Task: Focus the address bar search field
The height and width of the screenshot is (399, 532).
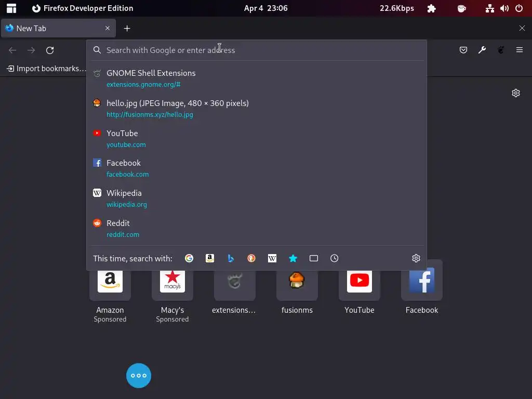Action: click(257, 50)
